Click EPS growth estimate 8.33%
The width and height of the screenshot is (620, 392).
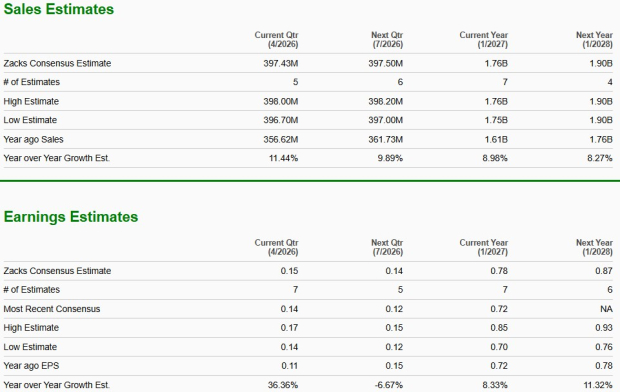click(x=495, y=385)
